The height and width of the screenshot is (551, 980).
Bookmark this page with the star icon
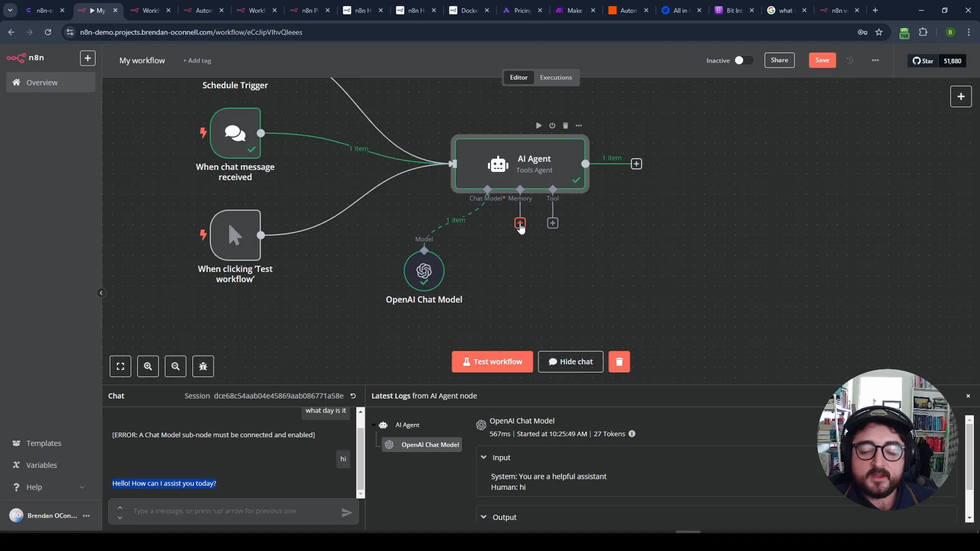879,32
